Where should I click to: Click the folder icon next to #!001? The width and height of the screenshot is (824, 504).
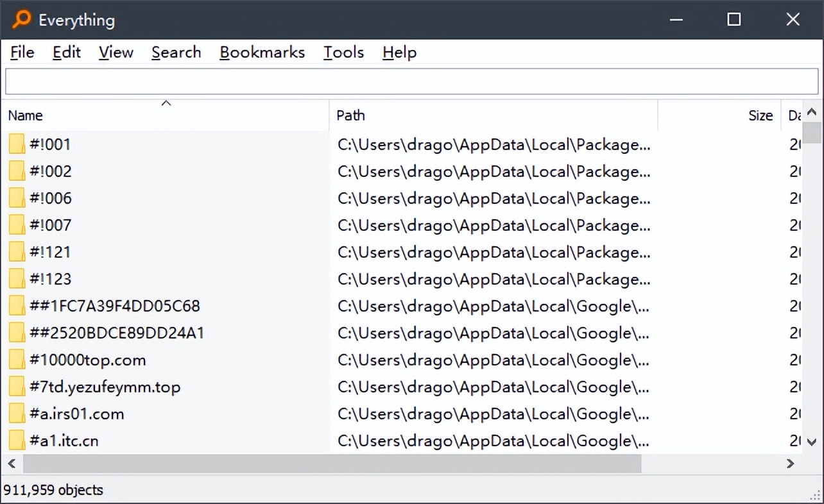coord(17,144)
